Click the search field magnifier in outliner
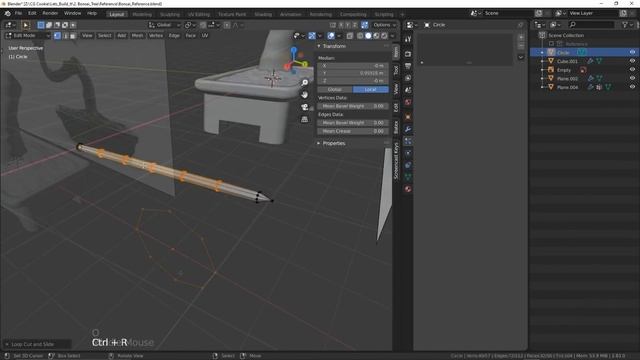 pyautogui.click(x=573, y=25)
